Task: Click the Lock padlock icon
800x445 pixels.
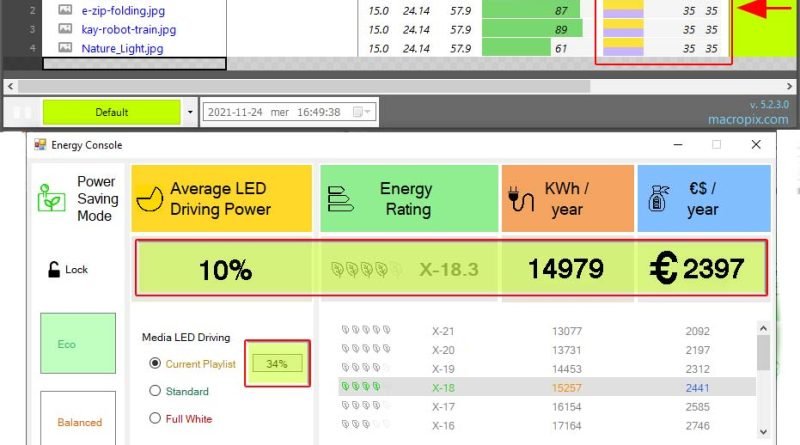Action: click(53, 269)
